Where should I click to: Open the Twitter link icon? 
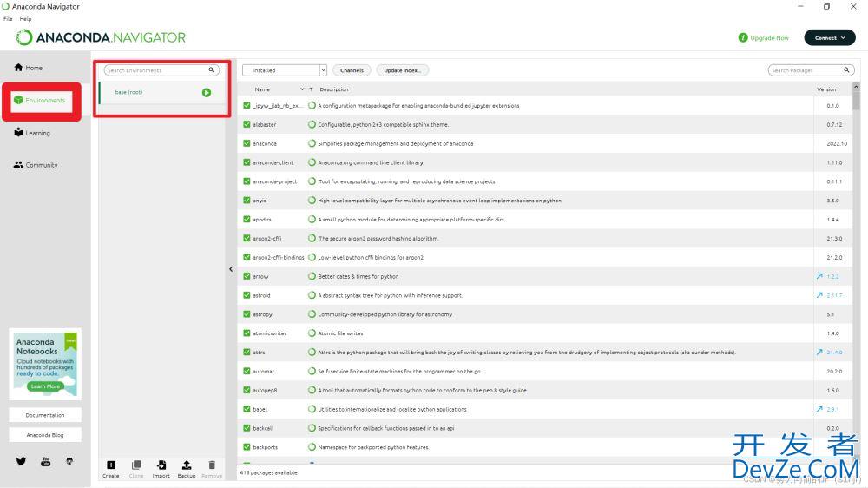(x=21, y=461)
